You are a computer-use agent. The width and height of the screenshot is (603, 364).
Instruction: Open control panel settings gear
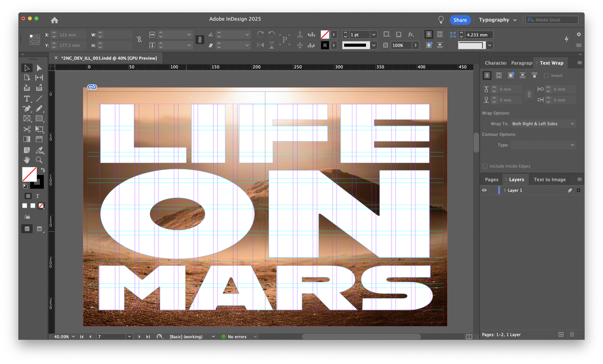pos(579,35)
